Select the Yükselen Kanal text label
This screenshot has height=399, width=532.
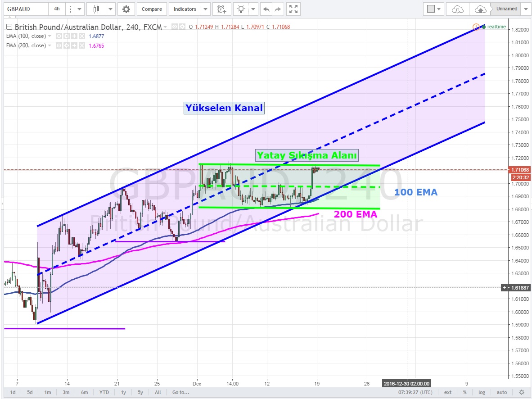[x=224, y=108]
